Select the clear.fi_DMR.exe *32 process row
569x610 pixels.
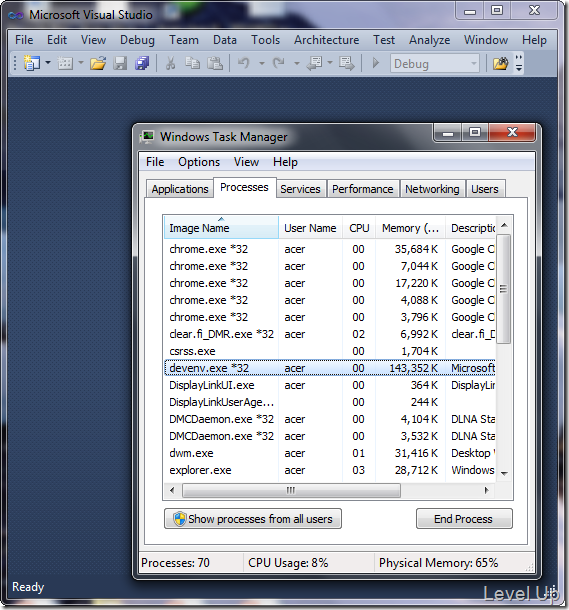[x=330, y=334]
